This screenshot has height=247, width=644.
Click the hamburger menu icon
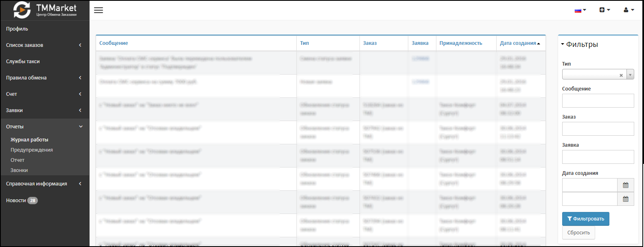coord(99,10)
